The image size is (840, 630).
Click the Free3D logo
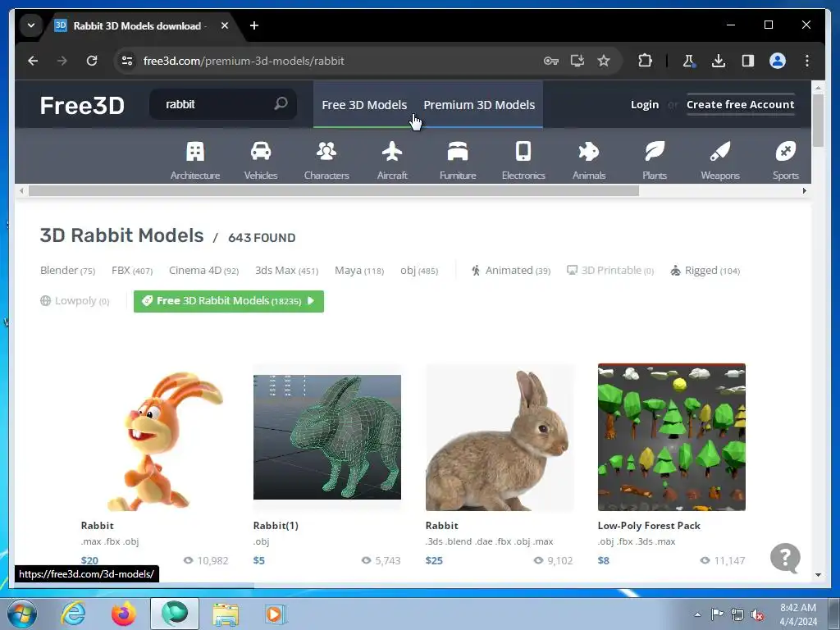pos(82,105)
